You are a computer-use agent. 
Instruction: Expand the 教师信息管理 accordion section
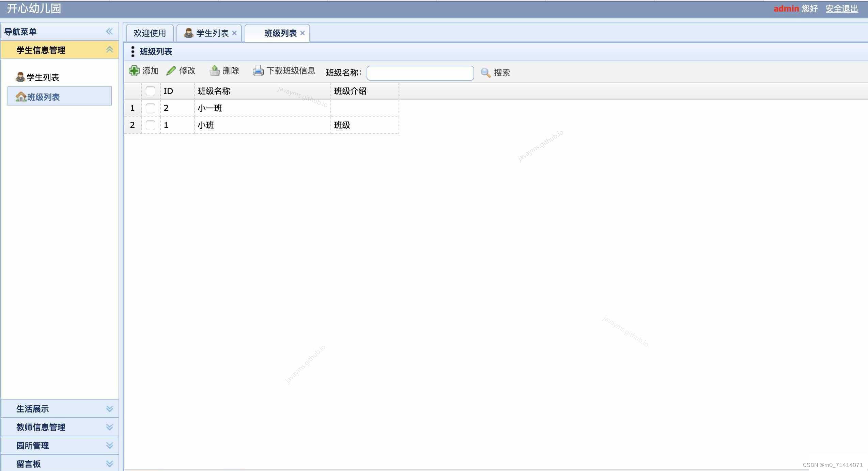(x=109, y=427)
